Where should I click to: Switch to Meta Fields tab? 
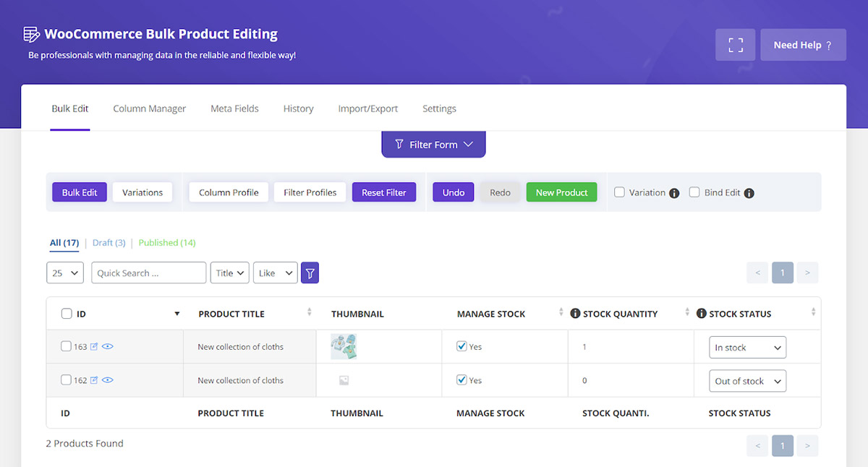click(x=234, y=108)
